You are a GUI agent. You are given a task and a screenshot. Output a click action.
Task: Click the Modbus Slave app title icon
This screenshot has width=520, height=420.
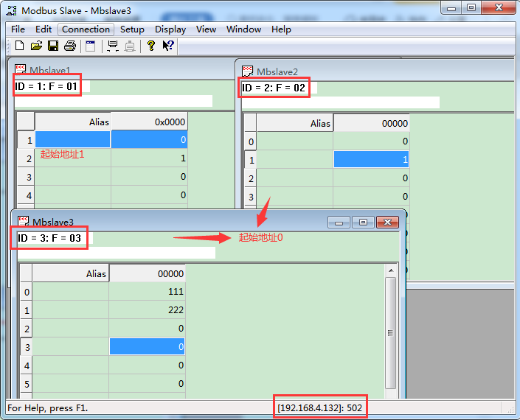(x=12, y=10)
